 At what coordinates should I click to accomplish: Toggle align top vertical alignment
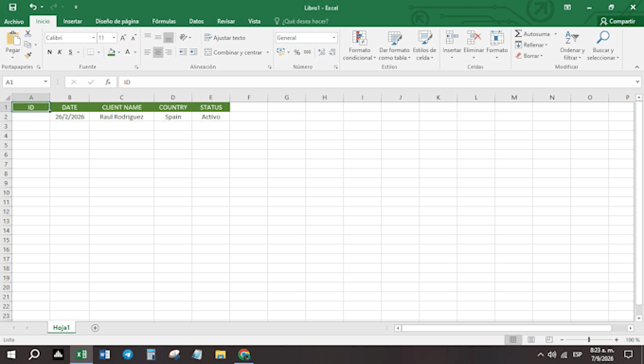(148, 37)
